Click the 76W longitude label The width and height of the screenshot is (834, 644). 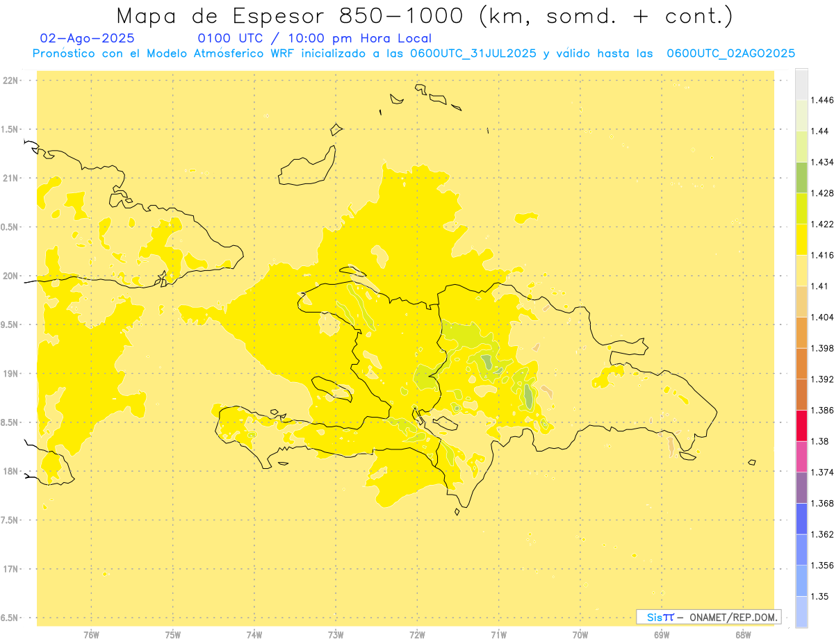click(x=91, y=634)
